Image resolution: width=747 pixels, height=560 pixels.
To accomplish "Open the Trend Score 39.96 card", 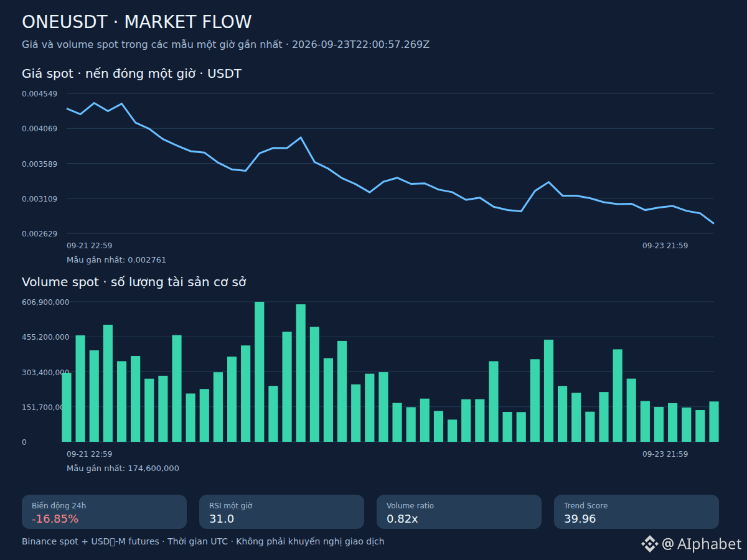I will click(x=636, y=512).
